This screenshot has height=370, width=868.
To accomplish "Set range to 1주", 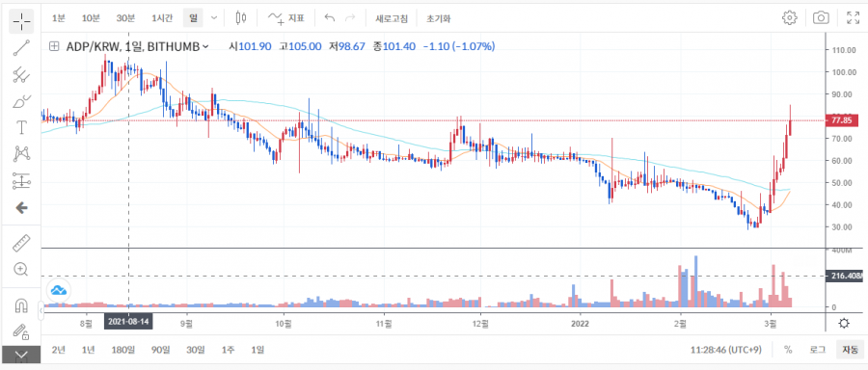I will 228,350.
